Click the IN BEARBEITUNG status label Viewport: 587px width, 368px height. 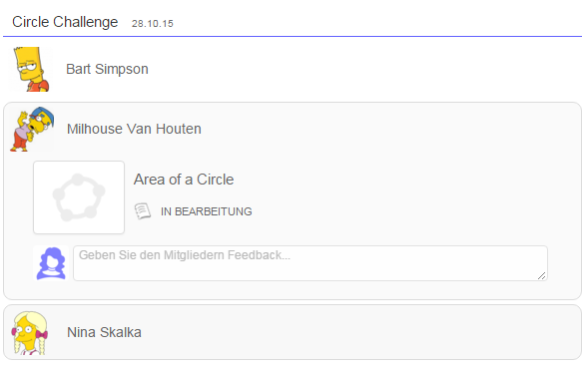tap(206, 212)
